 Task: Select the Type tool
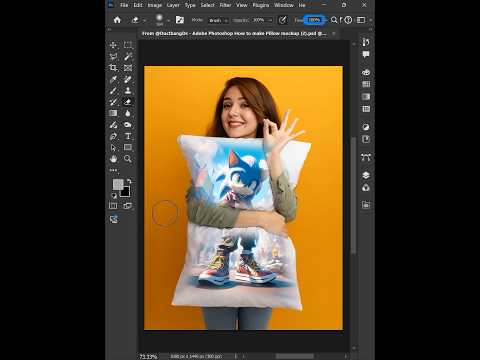(x=128, y=136)
